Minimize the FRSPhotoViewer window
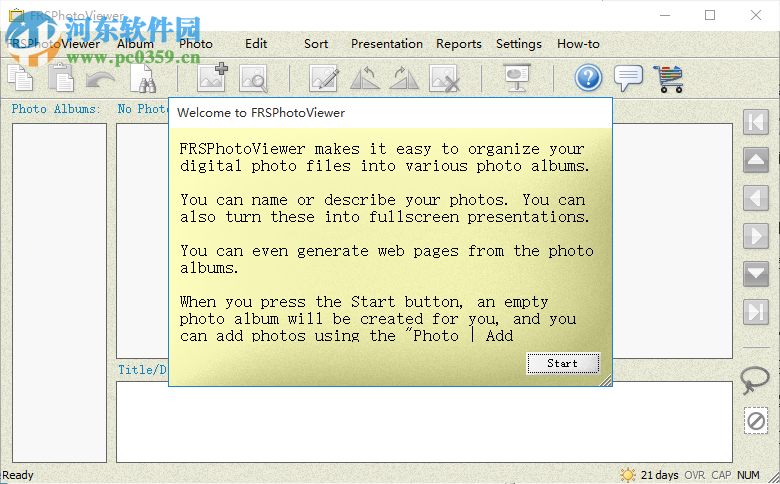780x484 pixels. click(x=665, y=15)
